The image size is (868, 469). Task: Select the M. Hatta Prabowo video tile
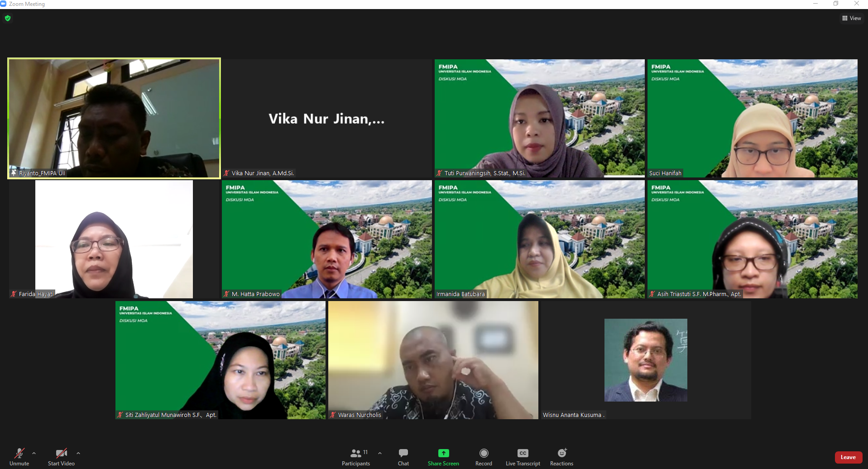click(326, 239)
